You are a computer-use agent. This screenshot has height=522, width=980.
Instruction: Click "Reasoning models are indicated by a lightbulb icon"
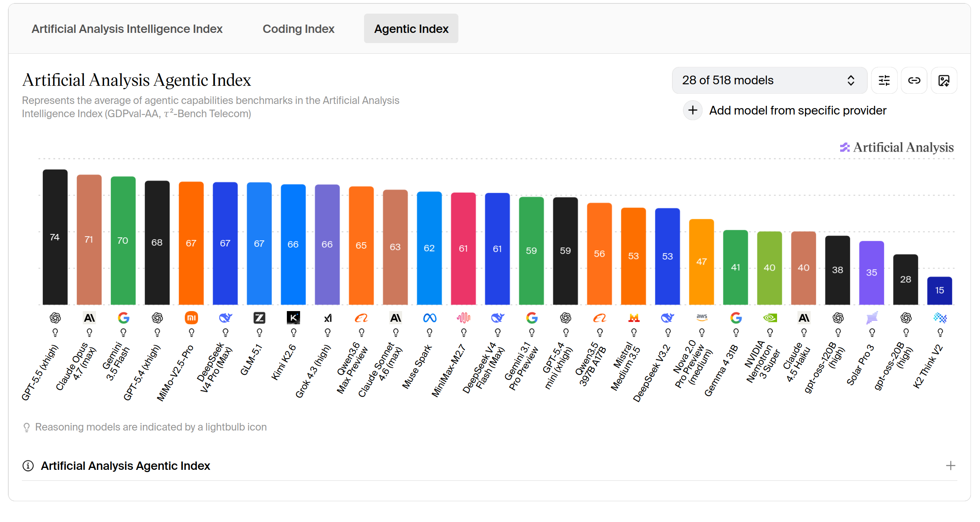click(151, 427)
